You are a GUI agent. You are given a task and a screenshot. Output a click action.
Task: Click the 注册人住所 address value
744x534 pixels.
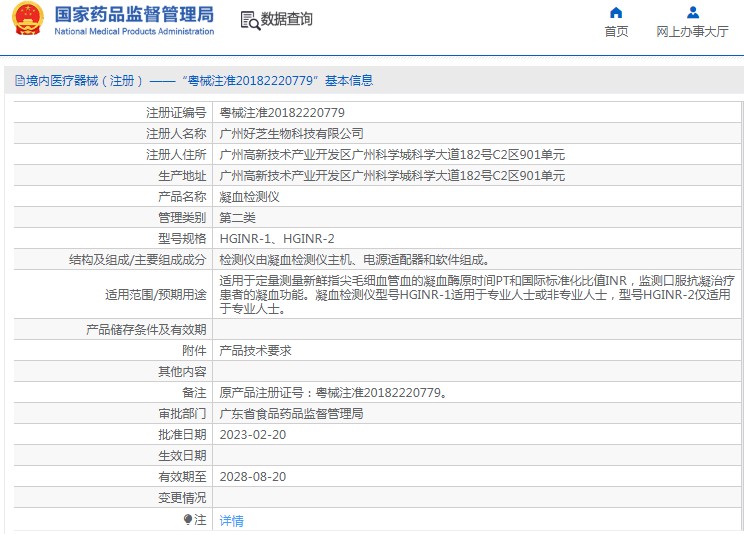(x=392, y=155)
